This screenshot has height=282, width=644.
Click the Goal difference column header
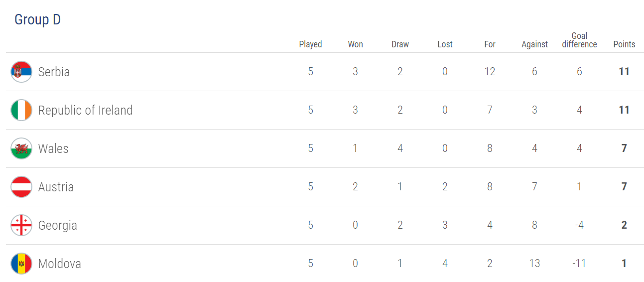coord(579,40)
